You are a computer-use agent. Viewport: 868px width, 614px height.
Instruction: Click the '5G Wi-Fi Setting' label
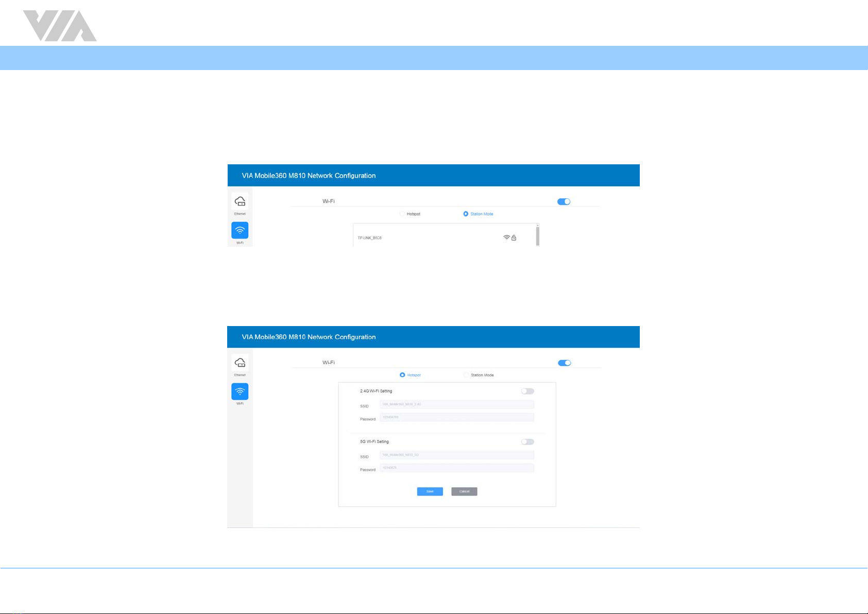(x=375, y=441)
